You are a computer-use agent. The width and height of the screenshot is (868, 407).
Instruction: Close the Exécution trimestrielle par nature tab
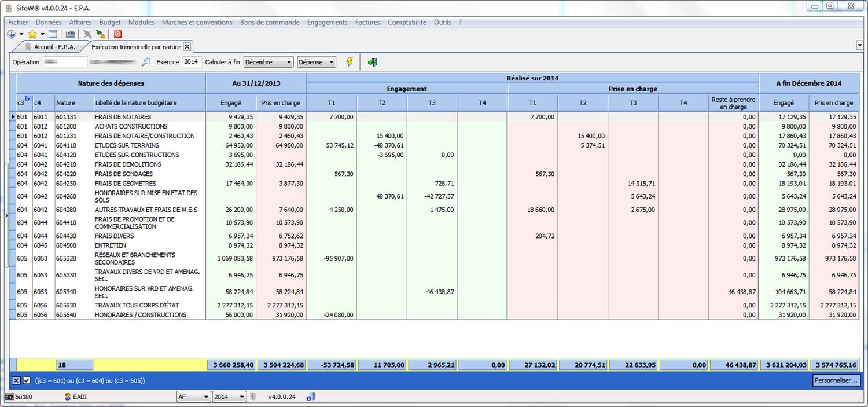coord(187,47)
